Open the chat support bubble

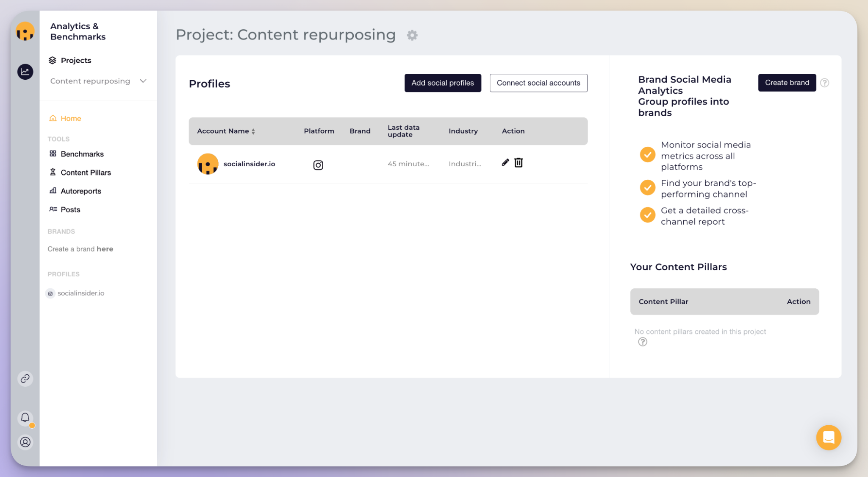(829, 438)
